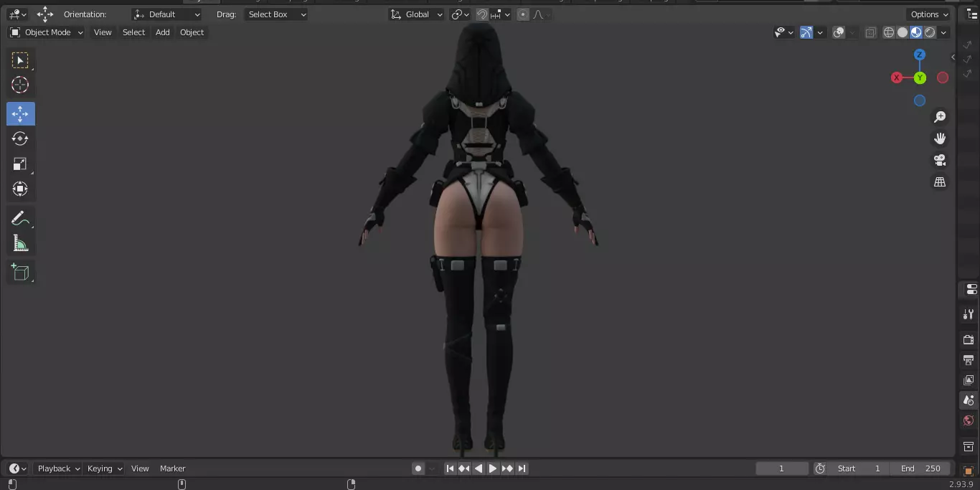Click the pan view hand icon
The image size is (980, 490).
[940, 138]
